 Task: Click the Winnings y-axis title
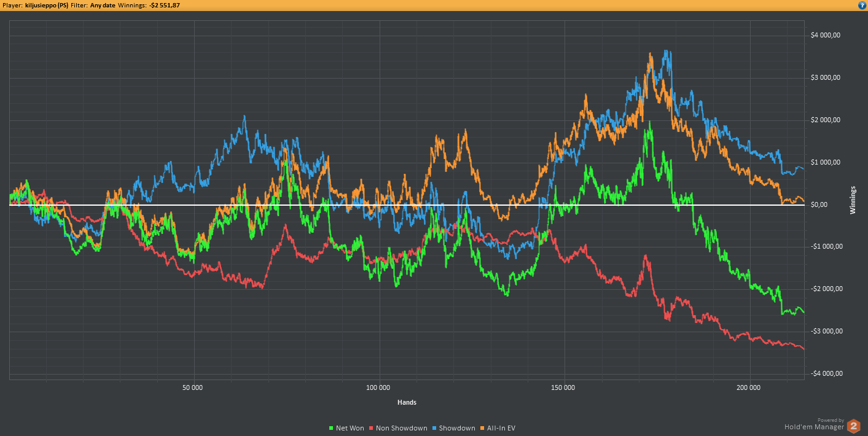[x=853, y=200]
